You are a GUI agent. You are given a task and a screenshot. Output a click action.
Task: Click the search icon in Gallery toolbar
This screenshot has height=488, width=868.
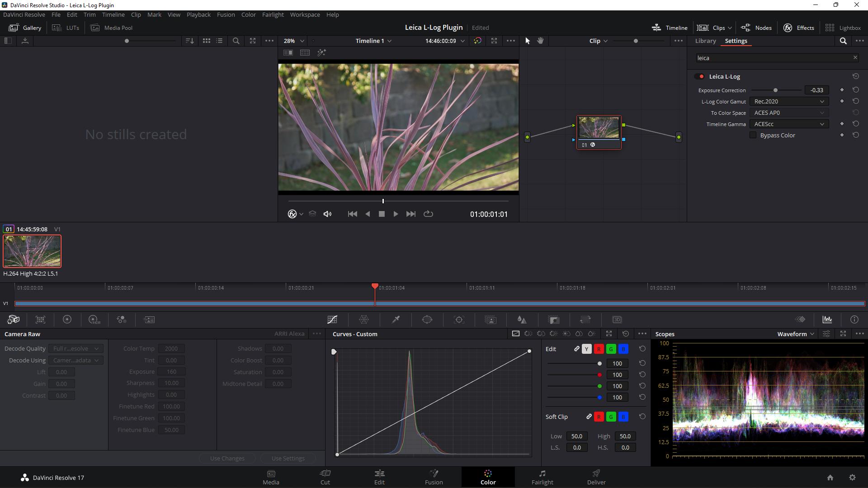coord(236,41)
